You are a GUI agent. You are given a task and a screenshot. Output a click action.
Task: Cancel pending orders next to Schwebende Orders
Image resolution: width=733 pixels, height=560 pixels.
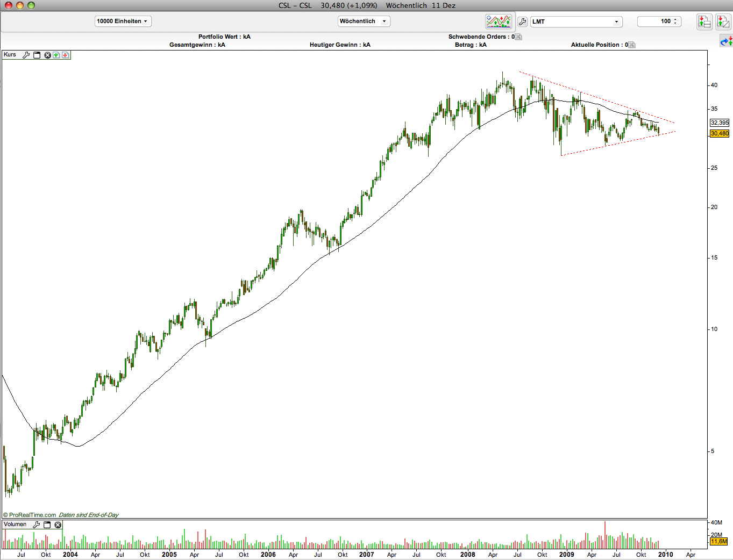coord(518,37)
